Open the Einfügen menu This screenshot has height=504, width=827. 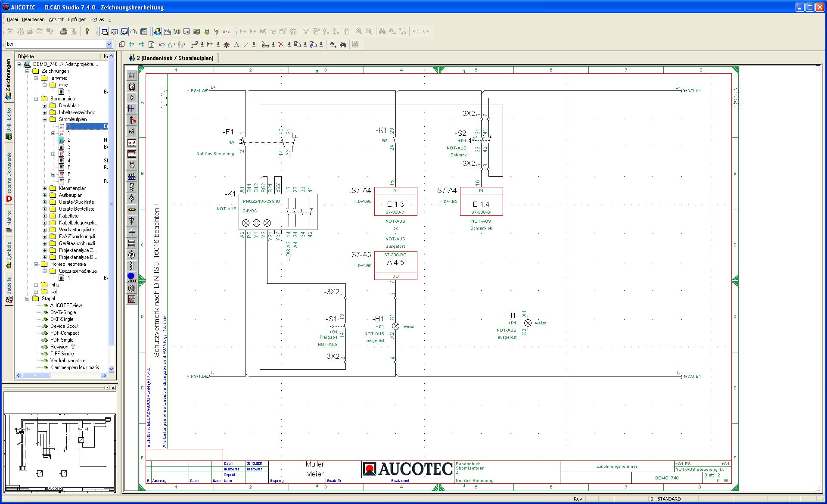[x=77, y=19]
